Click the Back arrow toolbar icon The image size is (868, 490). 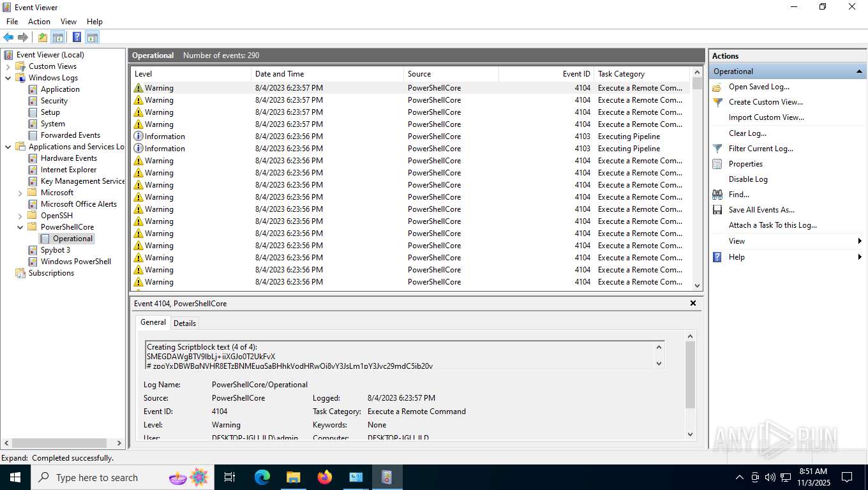point(8,37)
